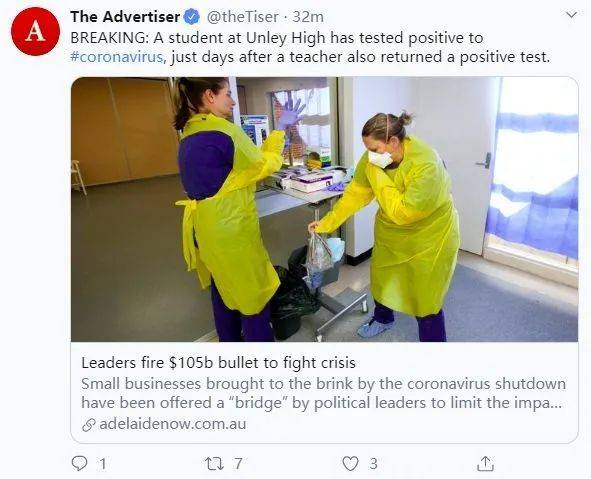Like the tweet with the heart icon
Image resolution: width=591 pixels, height=479 pixels.
click(x=350, y=464)
